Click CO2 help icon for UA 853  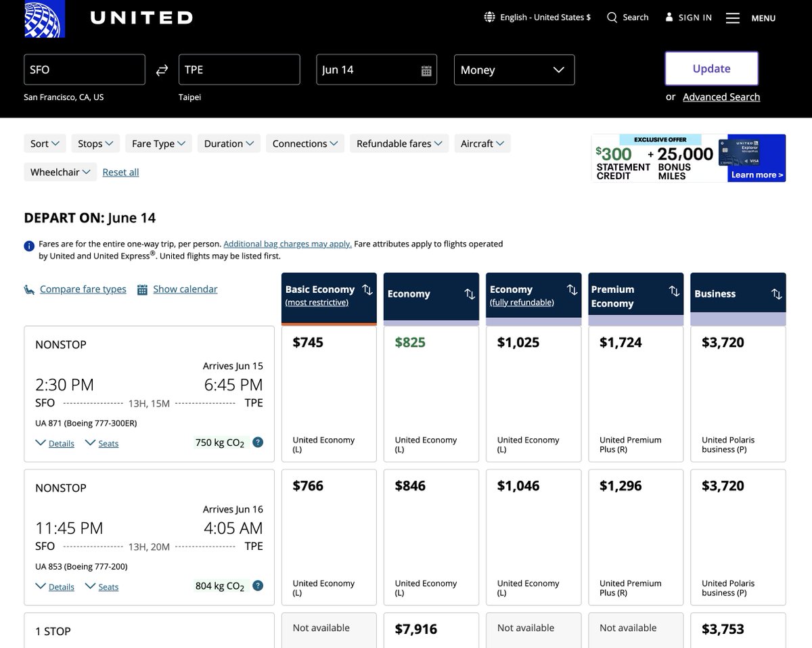pyautogui.click(x=258, y=586)
